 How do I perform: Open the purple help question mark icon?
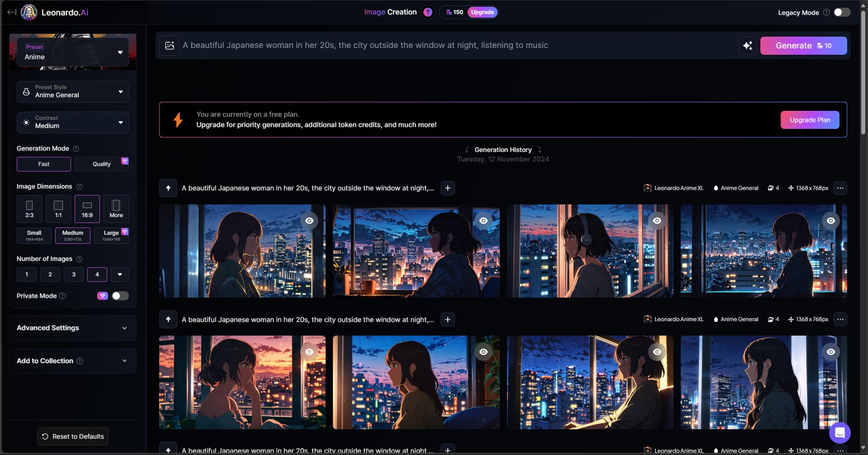(427, 12)
